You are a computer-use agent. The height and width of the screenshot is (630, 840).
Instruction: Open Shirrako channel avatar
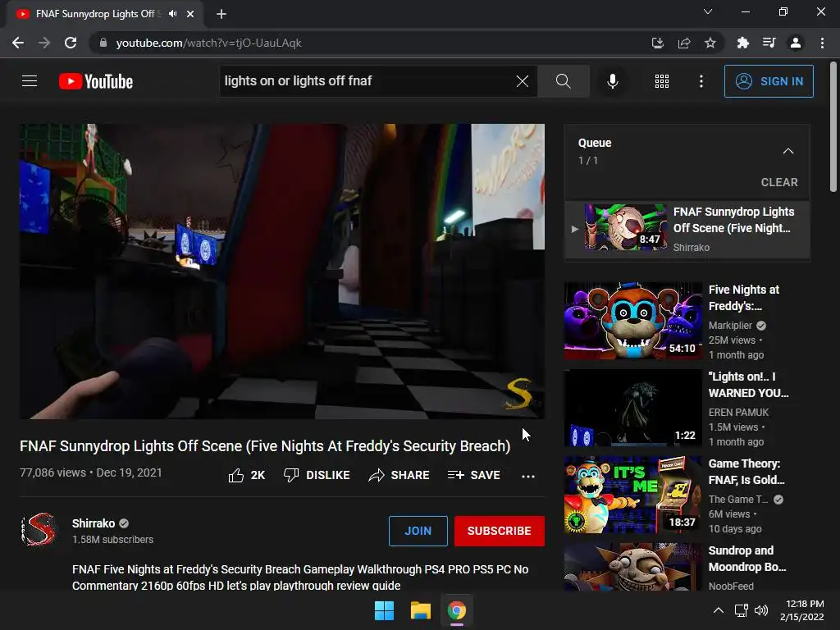tap(39, 529)
